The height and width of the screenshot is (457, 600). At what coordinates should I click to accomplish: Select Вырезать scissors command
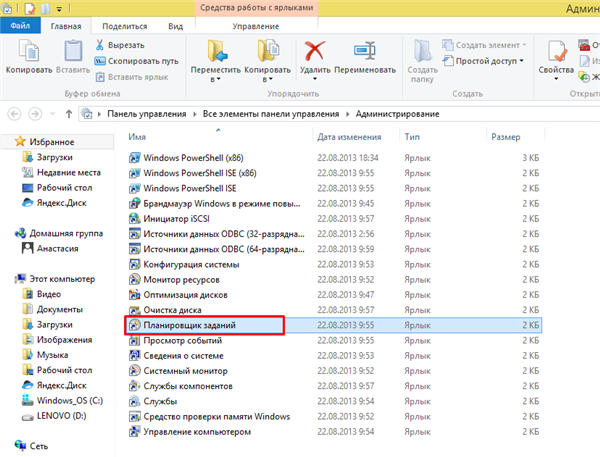[120, 45]
